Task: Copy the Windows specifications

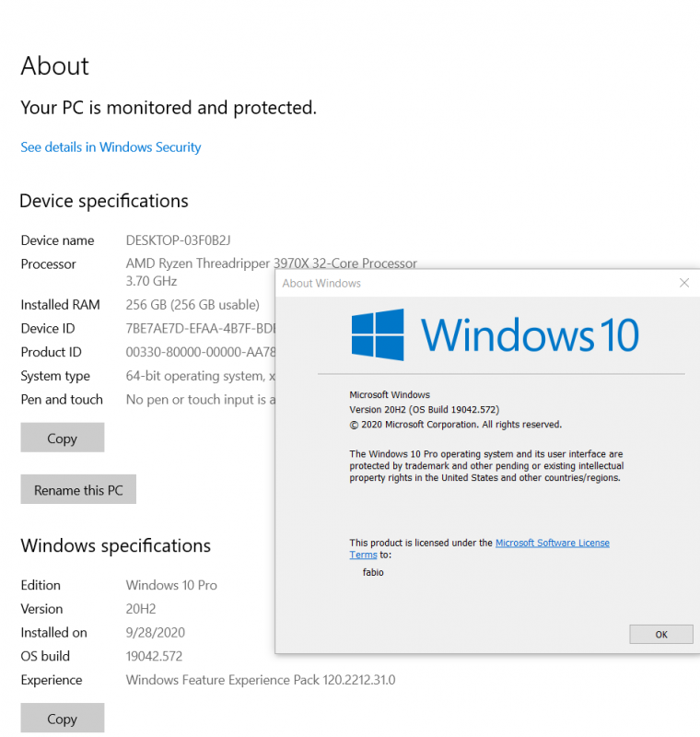Action: pyautogui.click(x=63, y=718)
